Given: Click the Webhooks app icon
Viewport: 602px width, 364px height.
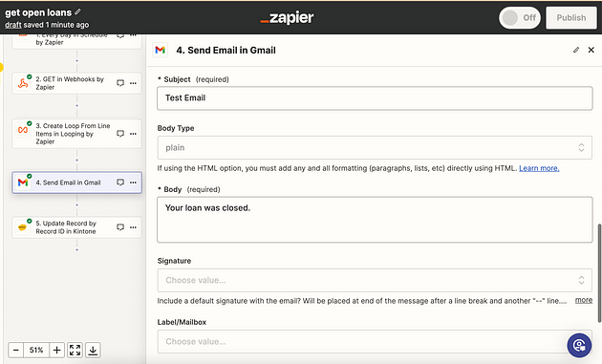Looking at the screenshot, I should [x=23, y=83].
